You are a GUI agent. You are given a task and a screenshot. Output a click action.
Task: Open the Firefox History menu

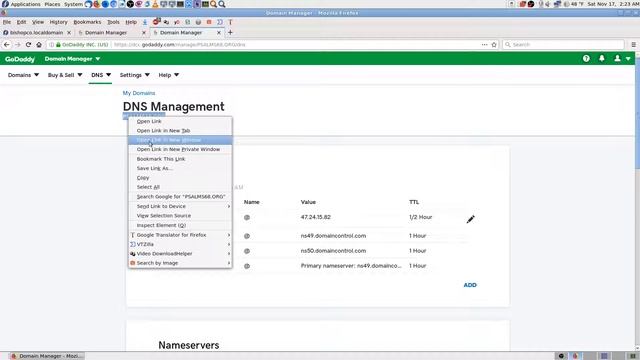pyautogui.click(x=58, y=22)
